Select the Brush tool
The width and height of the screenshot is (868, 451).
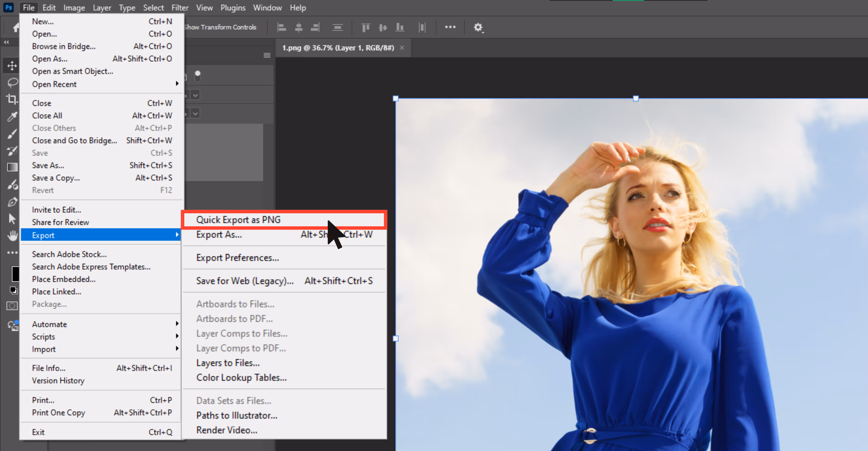click(x=12, y=134)
